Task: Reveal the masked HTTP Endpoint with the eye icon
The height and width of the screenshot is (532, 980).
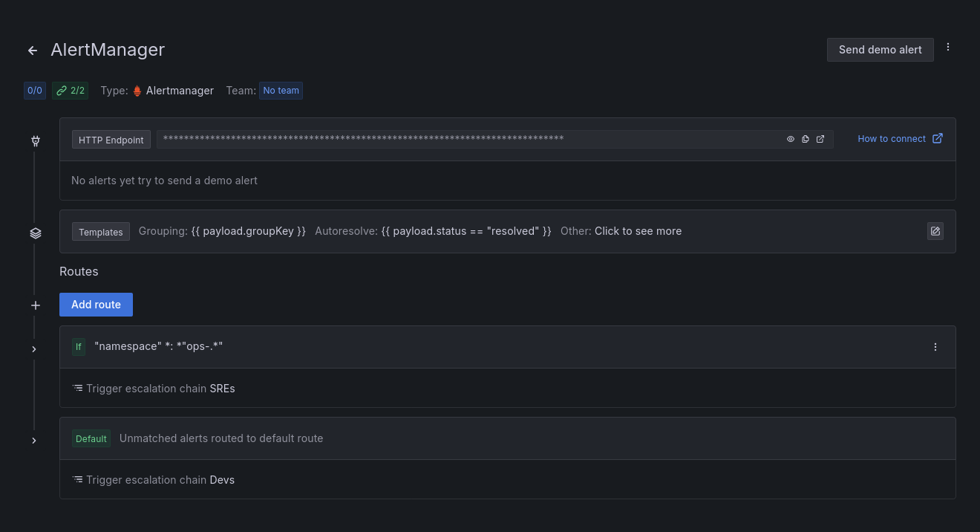Action: tap(790, 139)
